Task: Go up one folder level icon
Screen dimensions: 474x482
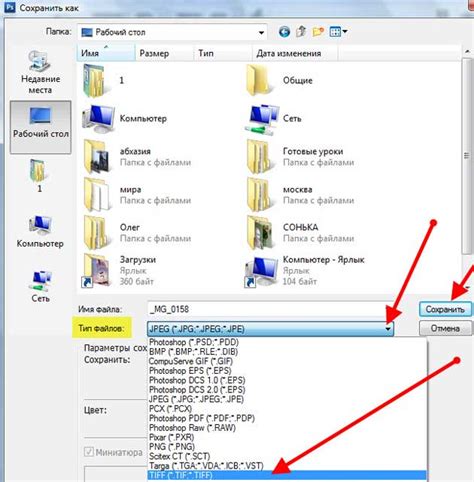Action: click(x=301, y=32)
